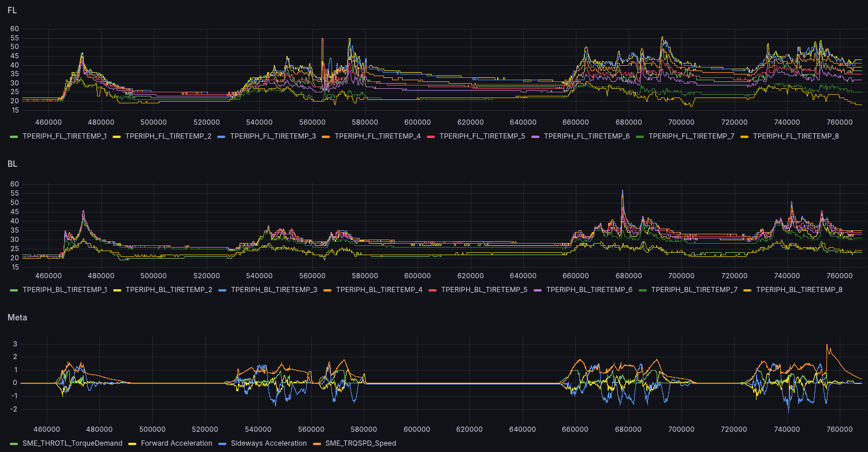Click TPERIPH_FL_TIRETEMP_8 legend entry
Viewport: 868px width, 452px height.
(x=796, y=136)
